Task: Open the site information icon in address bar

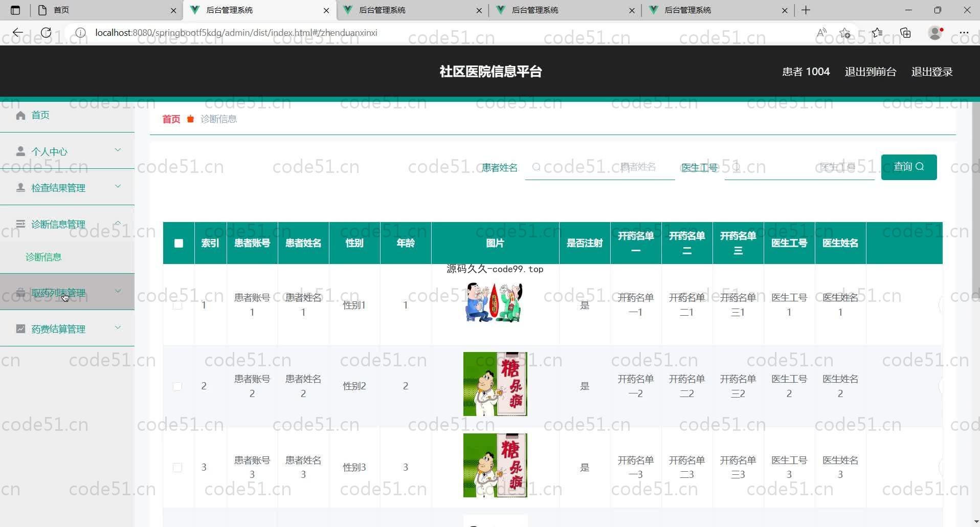Action: (80, 33)
